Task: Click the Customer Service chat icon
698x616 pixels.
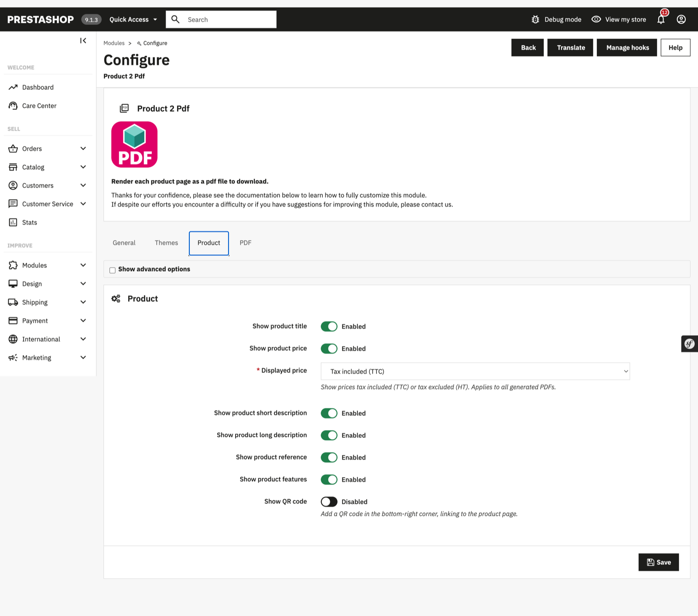Action: tap(13, 204)
